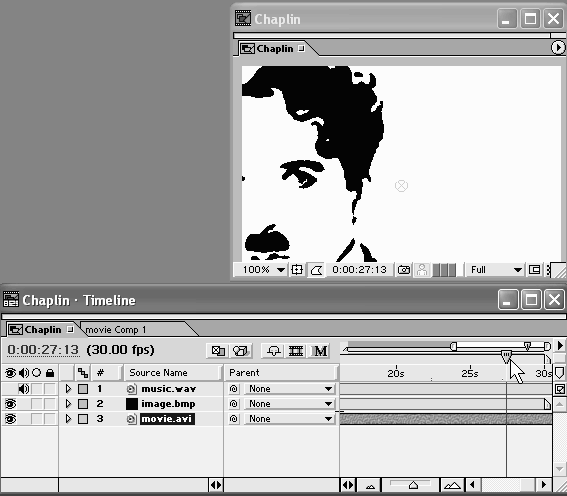Screen dimensions: 567x496
Task: Expand the music.wav layer properties
Action: tap(68, 389)
